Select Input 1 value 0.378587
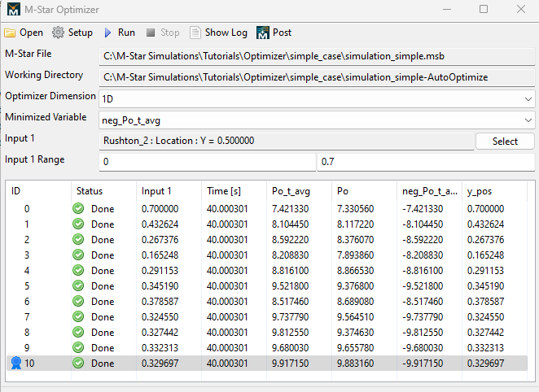539x392 pixels. [x=160, y=302]
